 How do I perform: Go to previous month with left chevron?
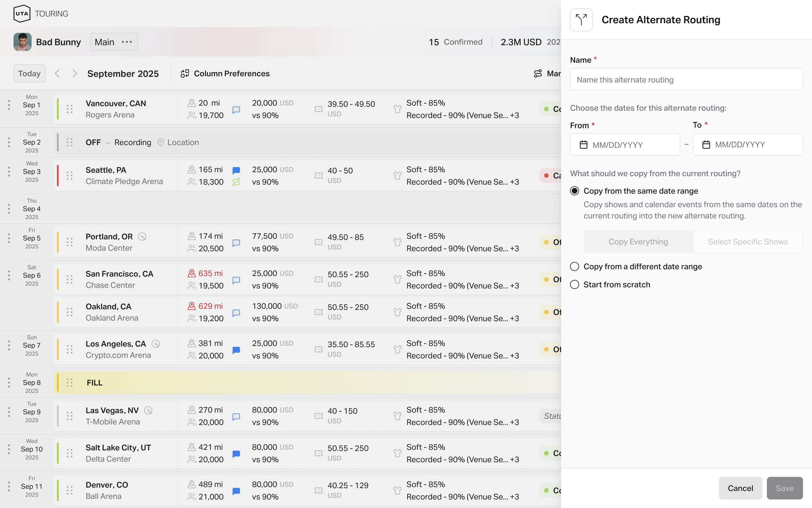click(57, 73)
